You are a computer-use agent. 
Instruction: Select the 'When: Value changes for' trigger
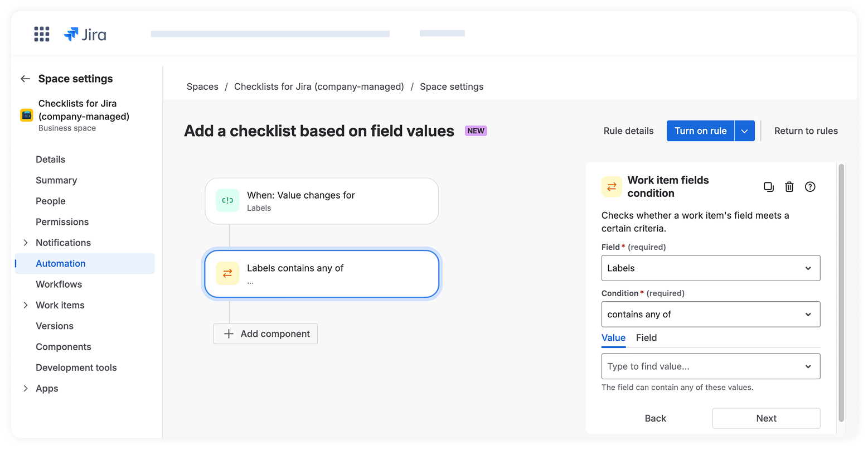point(322,201)
